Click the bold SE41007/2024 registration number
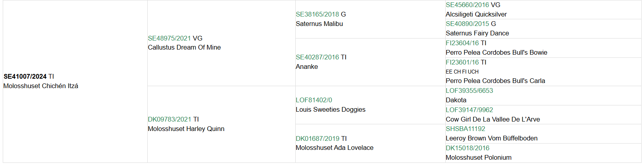This screenshot has height=166, width=644. coord(25,76)
